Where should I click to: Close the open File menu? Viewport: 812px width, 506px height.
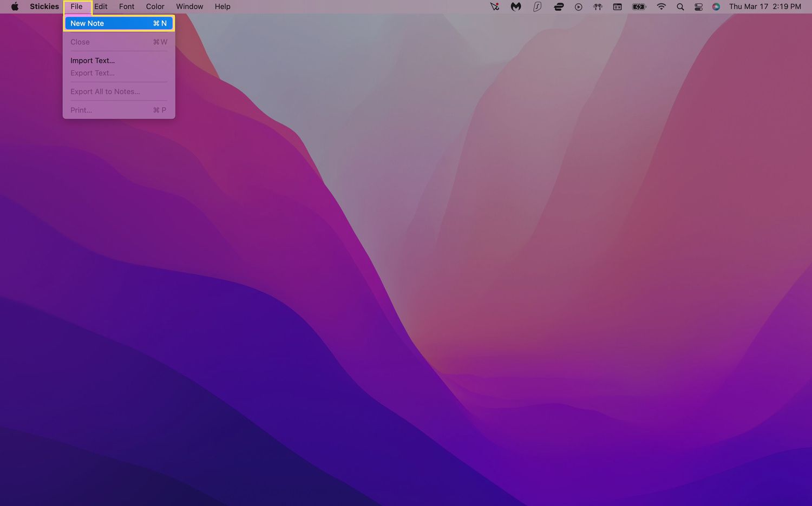pyautogui.click(x=76, y=6)
